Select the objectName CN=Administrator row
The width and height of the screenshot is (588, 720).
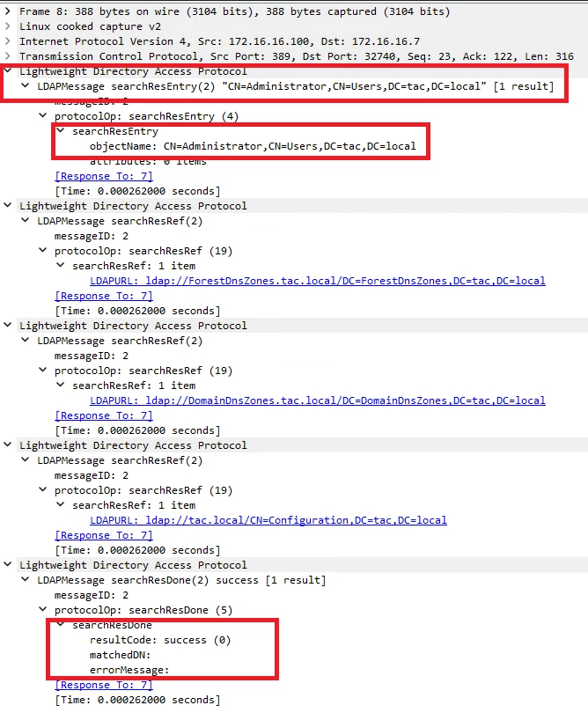[253, 146]
